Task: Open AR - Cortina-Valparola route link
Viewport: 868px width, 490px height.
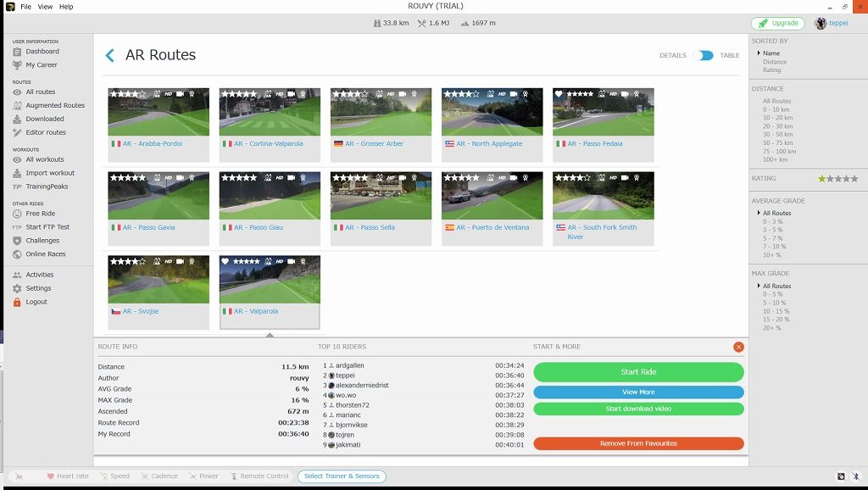Action: point(269,144)
